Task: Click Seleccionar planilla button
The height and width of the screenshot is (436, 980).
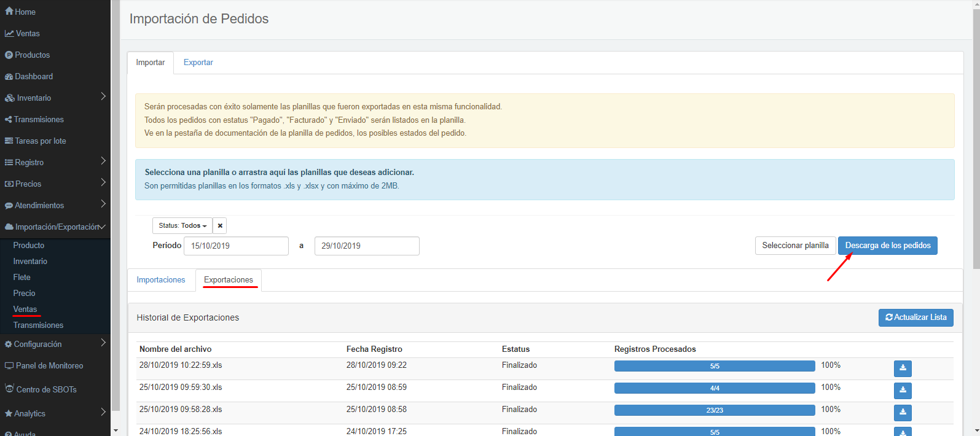Action: (x=796, y=246)
